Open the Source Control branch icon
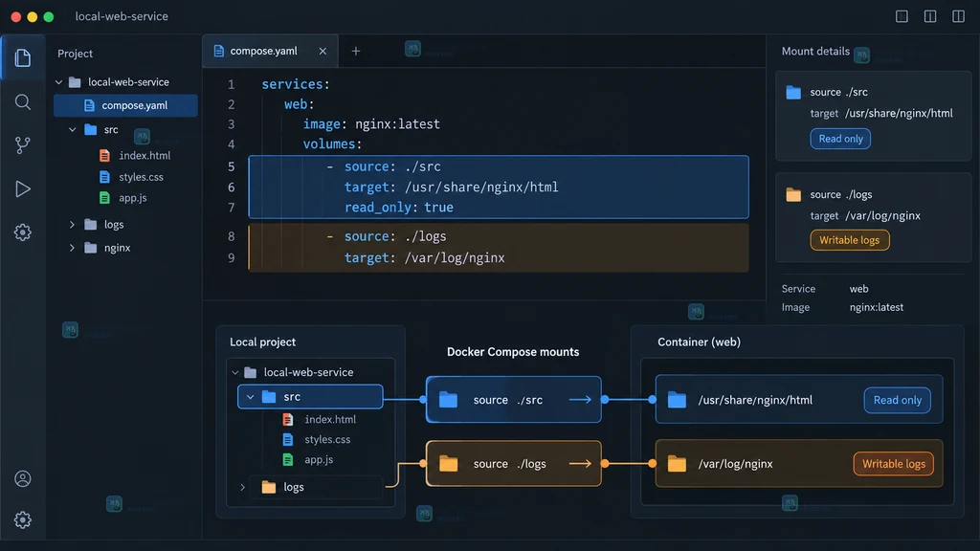The height and width of the screenshot is (551, 980). (x=23, y=145)
